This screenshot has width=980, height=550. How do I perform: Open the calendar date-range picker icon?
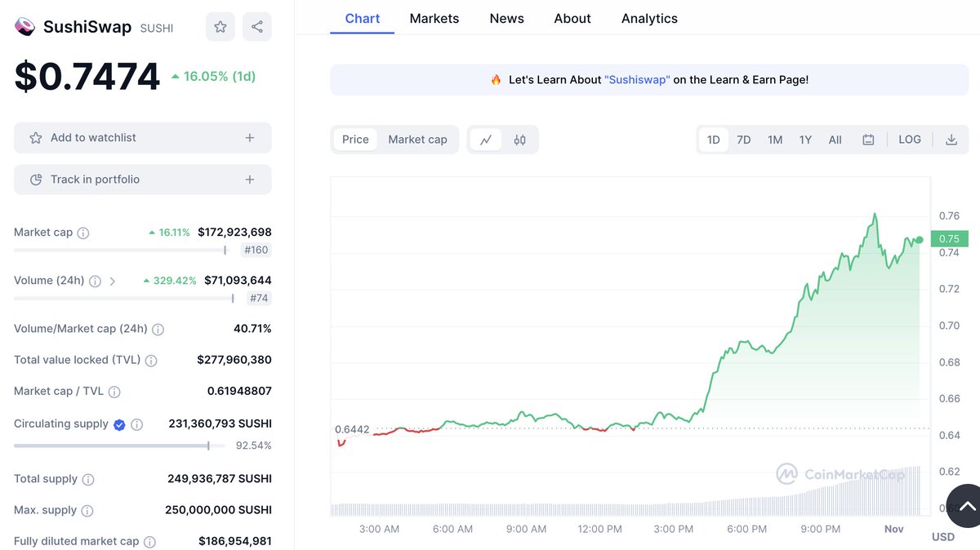868,139
